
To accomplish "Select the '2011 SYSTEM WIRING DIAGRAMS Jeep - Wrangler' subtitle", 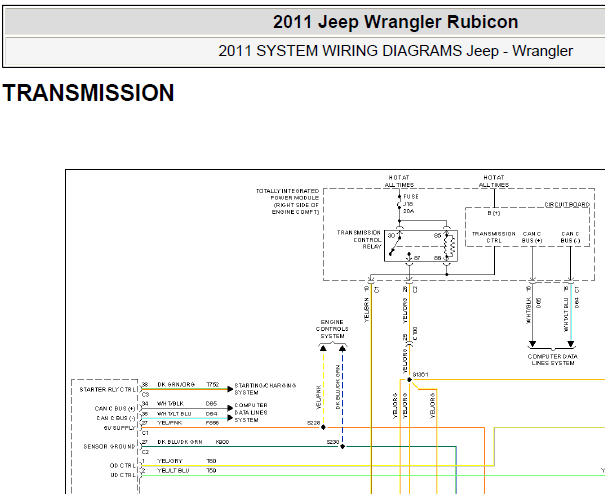I will (395, 51).
